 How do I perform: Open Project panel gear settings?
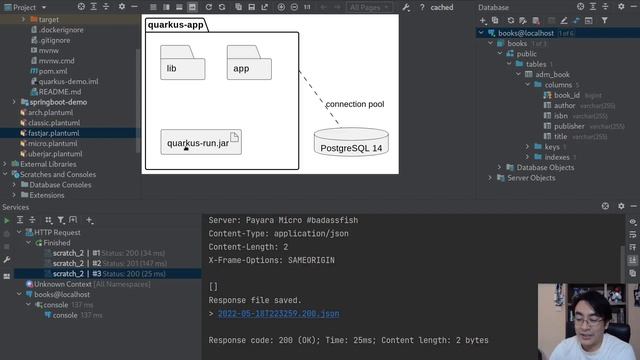pyautogui.click(x=122, y=7)
